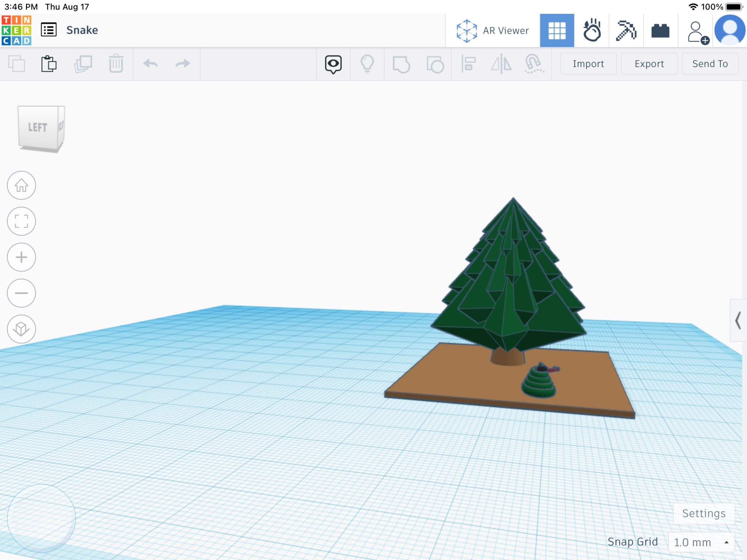This screenshot has height=560, width=747.
Task: Toggle show all lightbulb icon
Action: click(x=367, y=64)
